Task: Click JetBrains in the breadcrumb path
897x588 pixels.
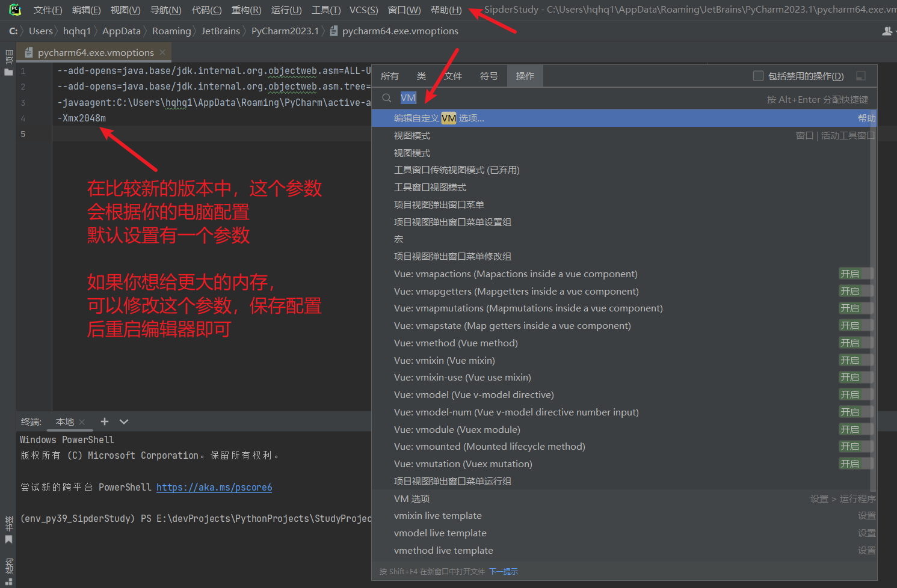Action: pyautogui.click(x=220, y=31)
